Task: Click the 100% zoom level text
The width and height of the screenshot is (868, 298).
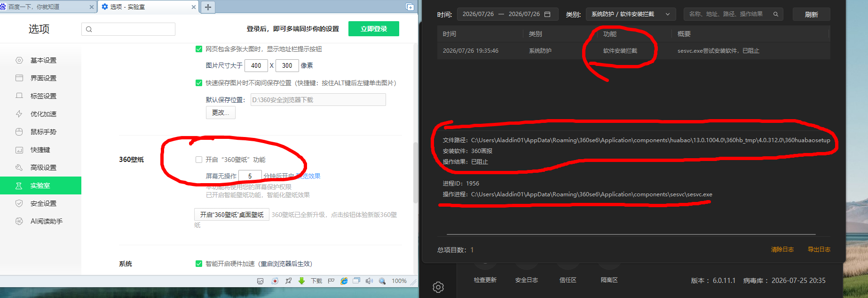Action: coord(399,281)
